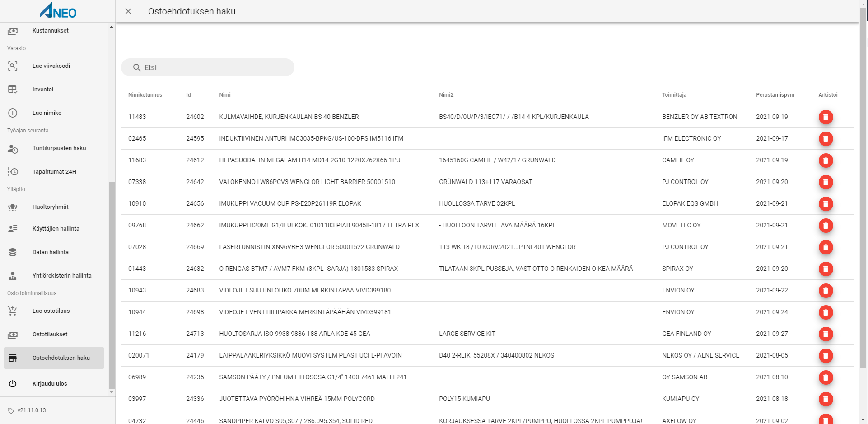
Task: Click supplier ELOPAK EQS GMBH
Action: [690, 203]
